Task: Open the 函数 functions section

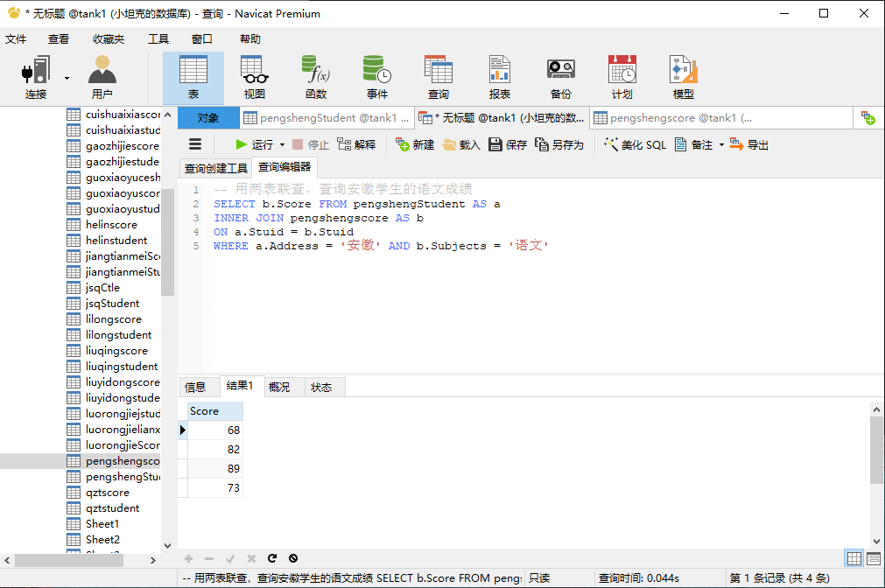Action: click(x=316, y=78)
